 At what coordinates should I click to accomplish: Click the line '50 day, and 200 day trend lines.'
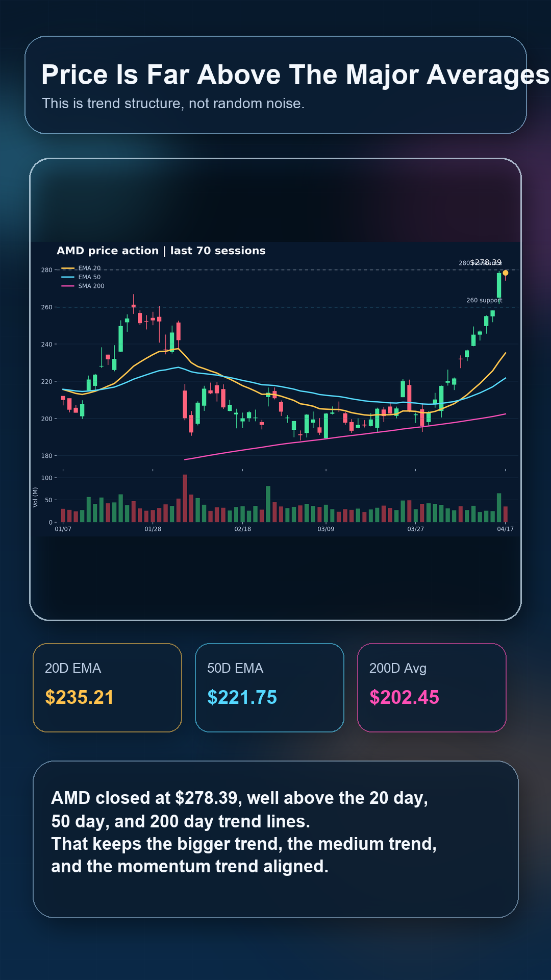pos(181,821)
